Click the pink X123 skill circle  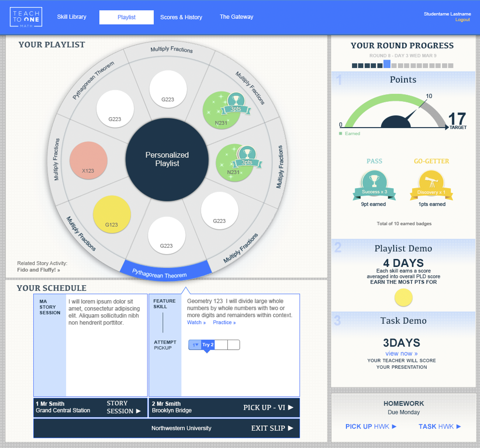point(88,160)
